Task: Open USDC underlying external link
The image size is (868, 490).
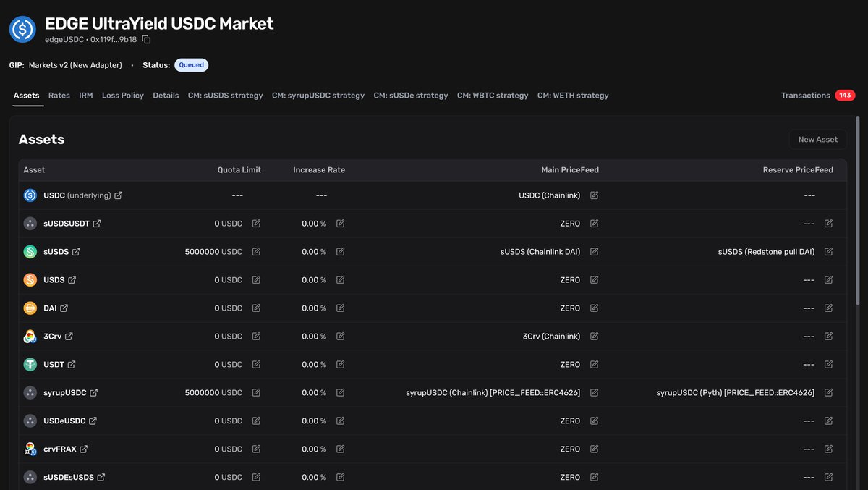Action: [x=119, y=195]
